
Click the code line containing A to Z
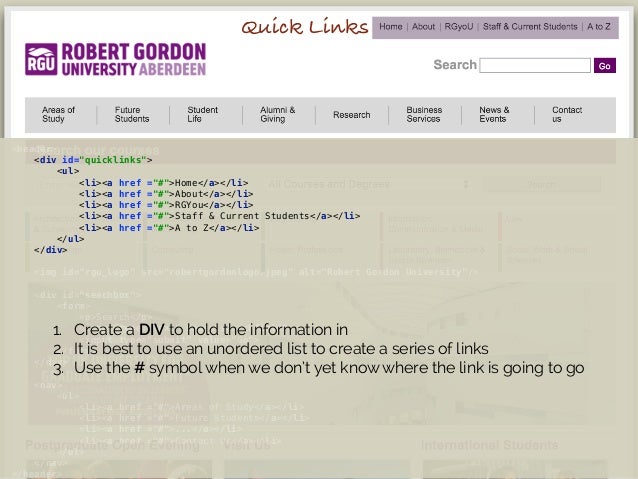pyautogui.click(x=169, y=227)
